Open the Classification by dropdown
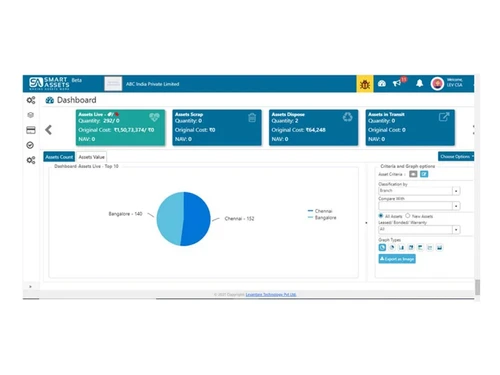The height and width of the screenshot is (375, 500). tap(419, 191)
